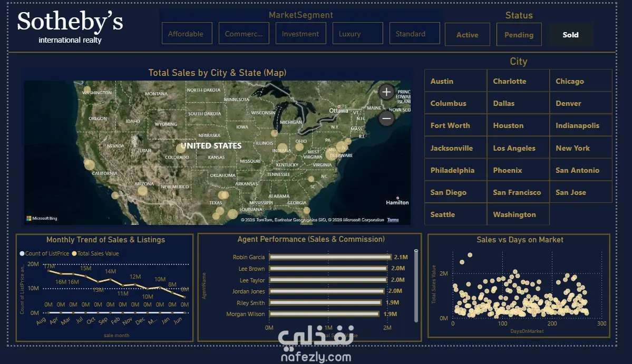Click Robin Garcia's sales bar
632x364 pixels.
tap(330, 257)
